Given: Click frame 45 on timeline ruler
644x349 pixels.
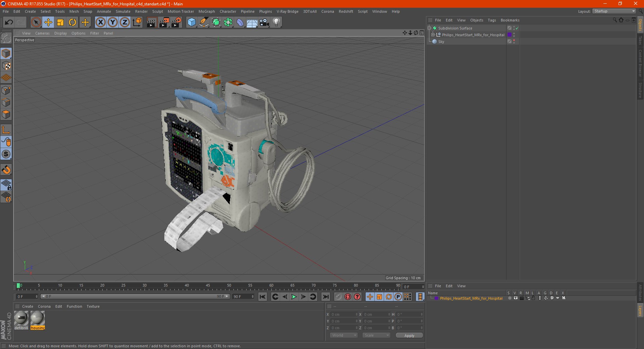Looking at the screenshot, I should point(208,286).
